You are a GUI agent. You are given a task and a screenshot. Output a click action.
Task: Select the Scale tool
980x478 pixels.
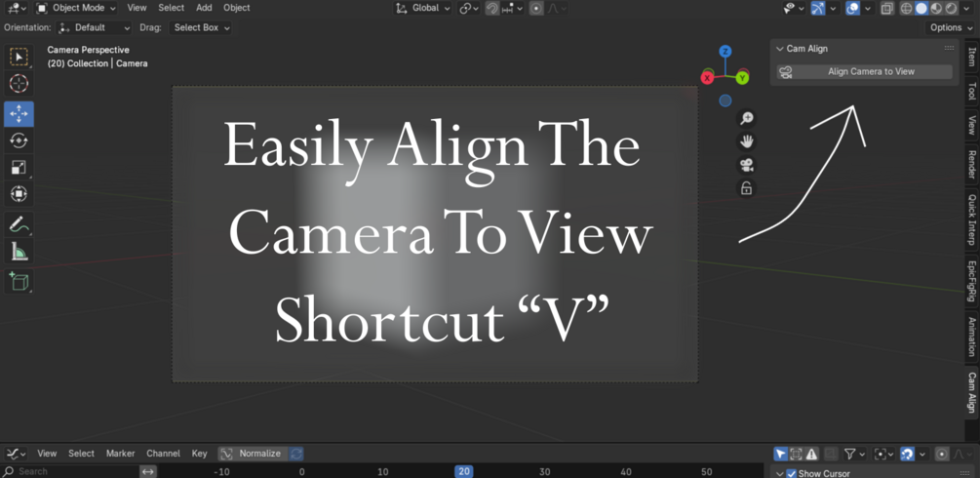[x=19, y=168]
